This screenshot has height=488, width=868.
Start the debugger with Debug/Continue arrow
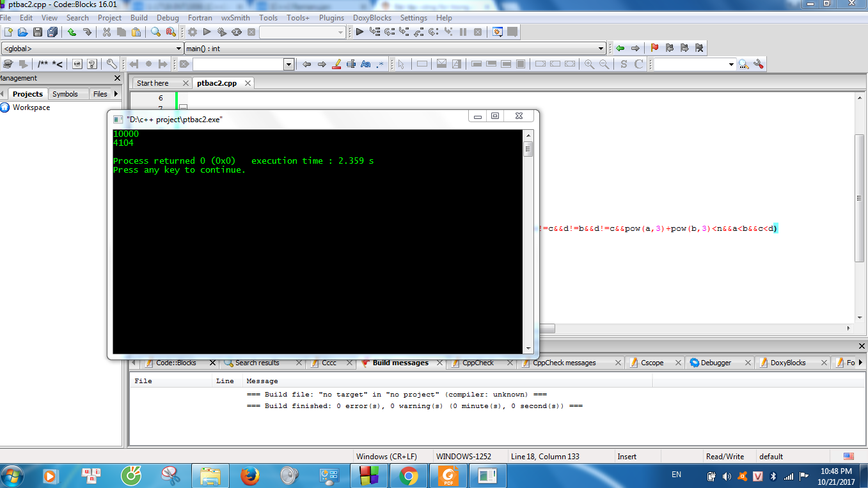359,32
